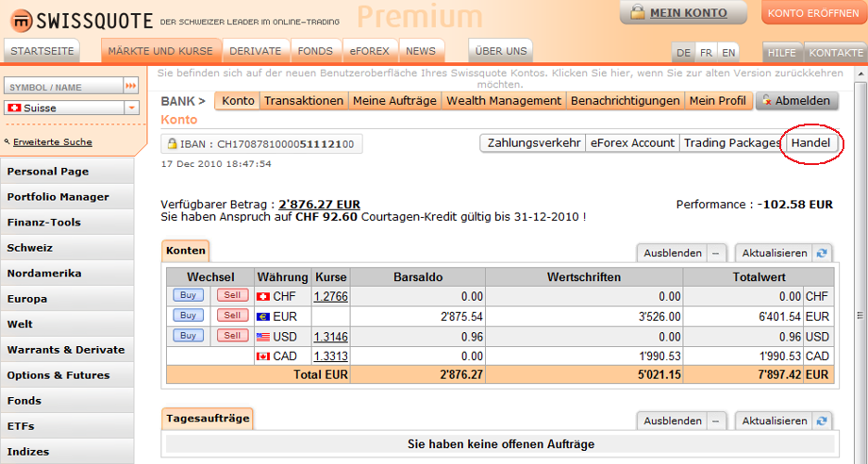Screen dimensions: 868x464
Task: Open Märkte und Kurse menu
Action: click(160, 51)
